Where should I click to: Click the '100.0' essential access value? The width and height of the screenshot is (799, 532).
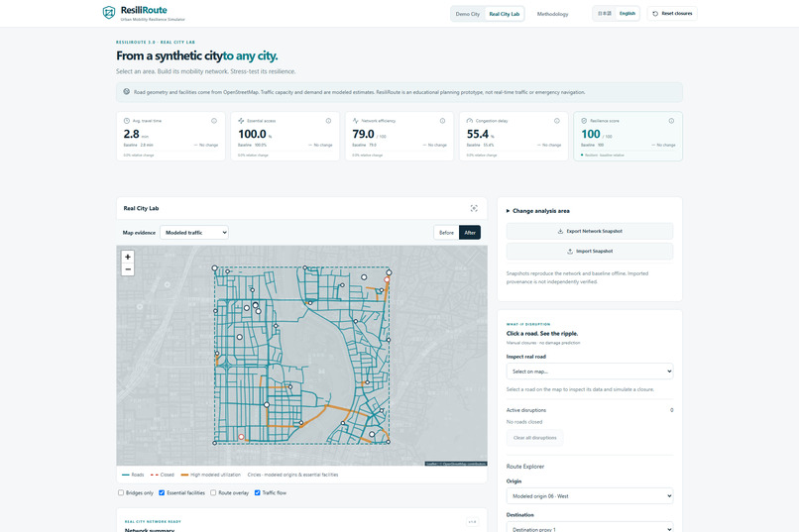coord(252,134)
